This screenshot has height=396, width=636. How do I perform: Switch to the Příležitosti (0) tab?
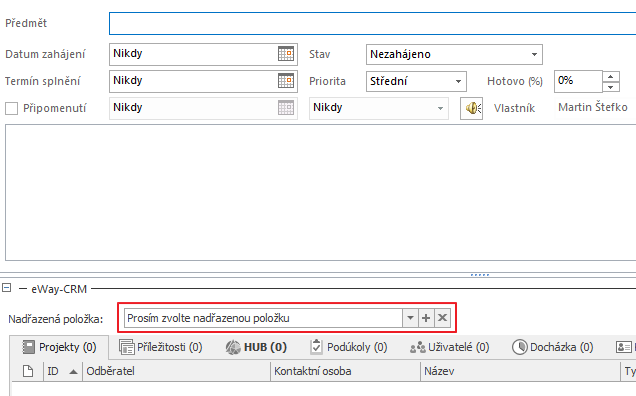point(161,347)
